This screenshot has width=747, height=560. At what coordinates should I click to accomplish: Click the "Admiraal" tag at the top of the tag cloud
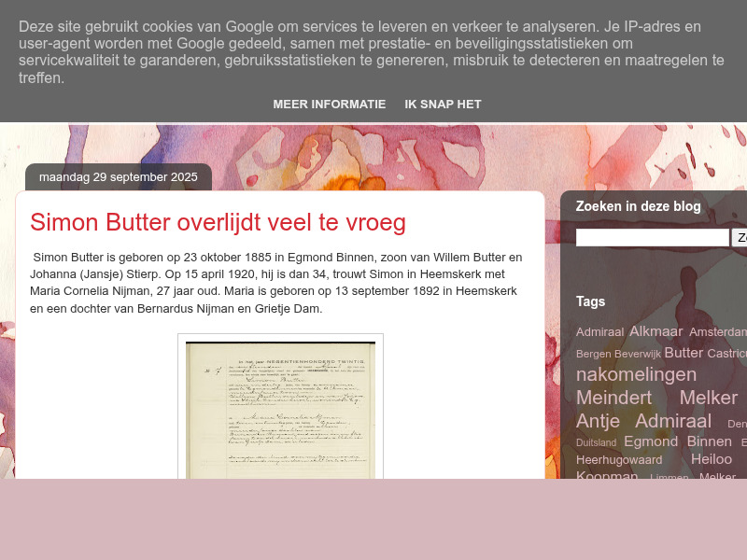(599, 331)
